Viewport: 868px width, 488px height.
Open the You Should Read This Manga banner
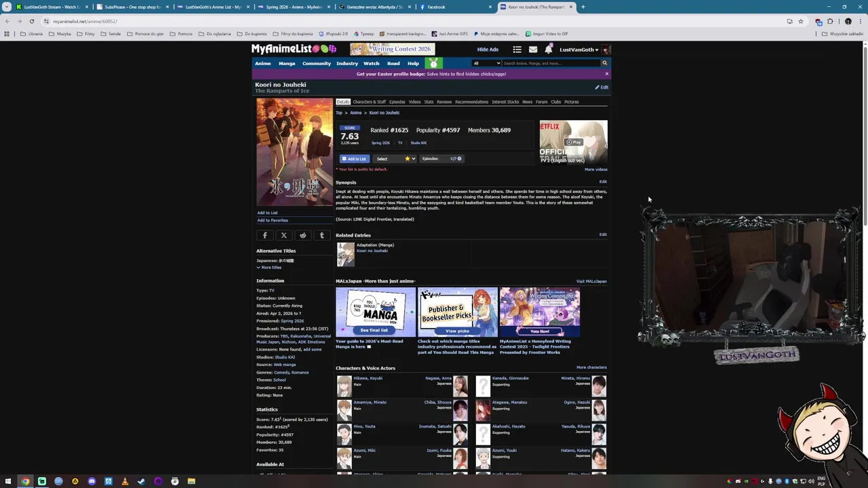coord(376,312)
